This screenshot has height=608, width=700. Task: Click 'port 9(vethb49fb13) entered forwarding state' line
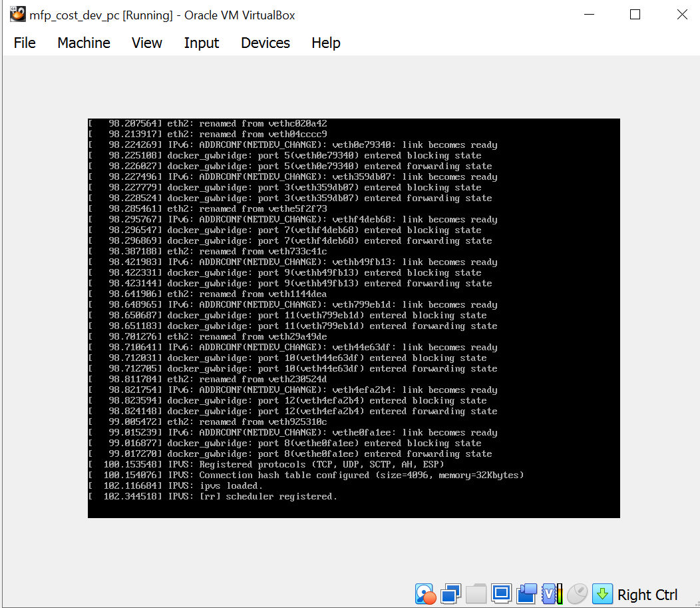(x=290, y=283)
